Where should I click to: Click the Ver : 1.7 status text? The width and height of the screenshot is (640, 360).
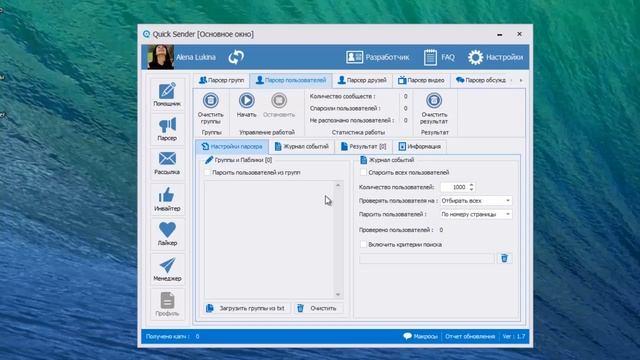click(x=514, y=336)
